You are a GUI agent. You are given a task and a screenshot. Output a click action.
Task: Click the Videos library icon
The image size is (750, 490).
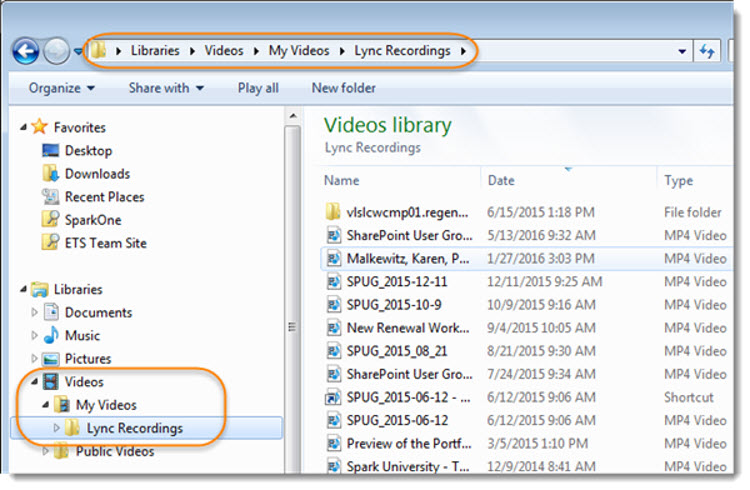(x=51, y=381)
